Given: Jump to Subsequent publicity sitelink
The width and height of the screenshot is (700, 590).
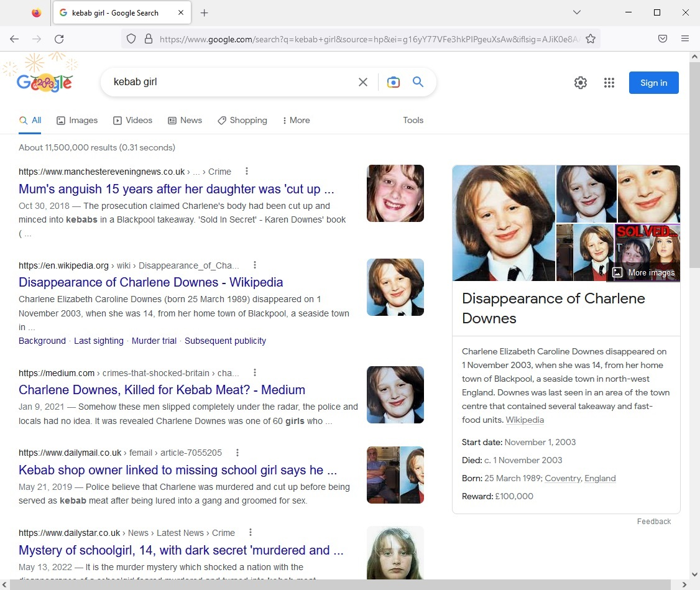Looking at the screenshot, I should (x=226, y=341).
